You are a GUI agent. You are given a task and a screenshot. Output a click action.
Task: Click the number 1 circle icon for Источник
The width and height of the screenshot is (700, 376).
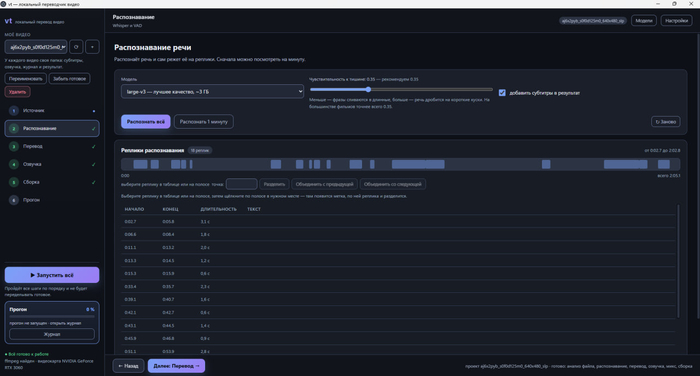click(14, 110)
